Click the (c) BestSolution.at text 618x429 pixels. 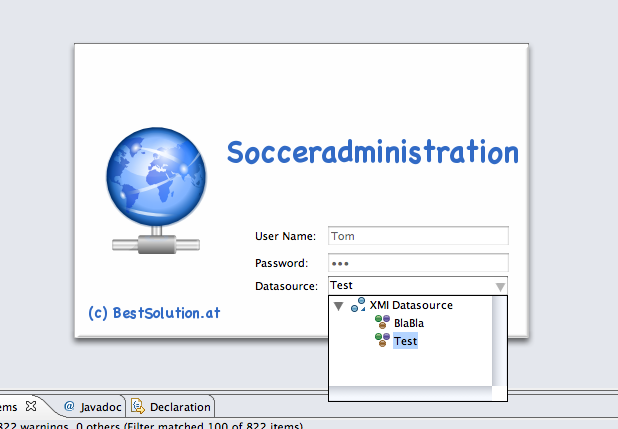[x=154, y=313]
